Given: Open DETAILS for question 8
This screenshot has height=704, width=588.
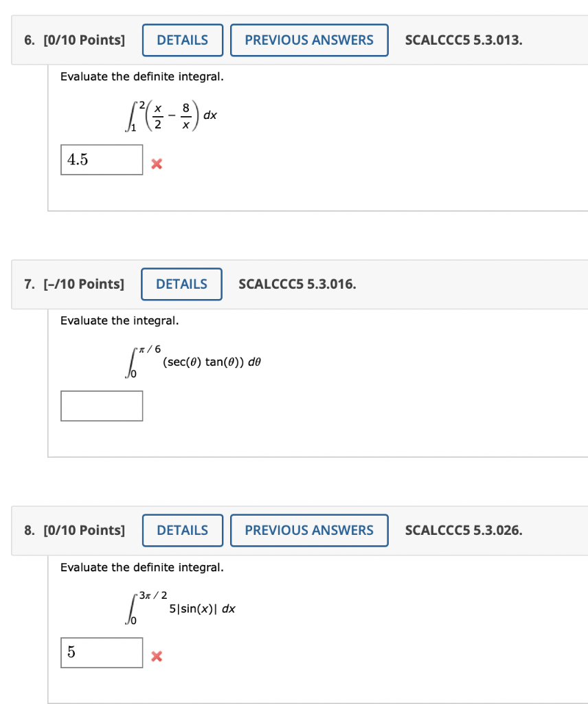Looking at the screenshot, I should pyautogui.click(x=182, y=530).
